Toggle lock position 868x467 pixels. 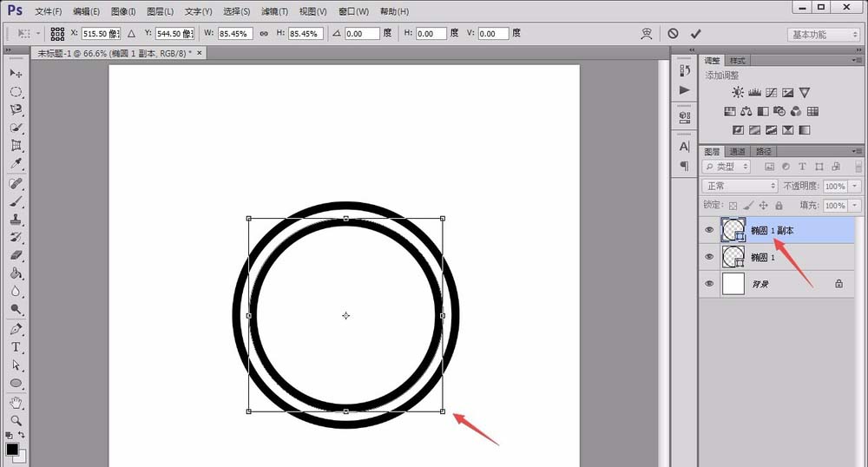(x=763, y=205)
